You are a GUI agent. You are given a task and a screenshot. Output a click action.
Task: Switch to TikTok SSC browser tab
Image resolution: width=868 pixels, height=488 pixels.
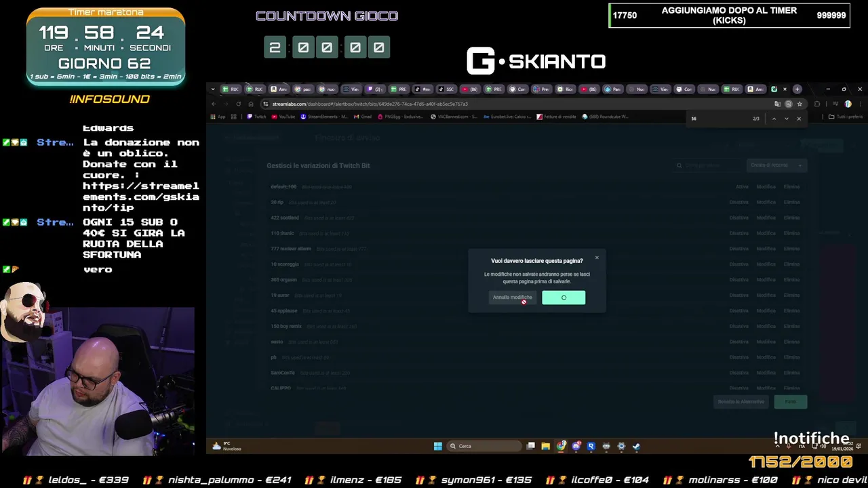pos(446,89)
